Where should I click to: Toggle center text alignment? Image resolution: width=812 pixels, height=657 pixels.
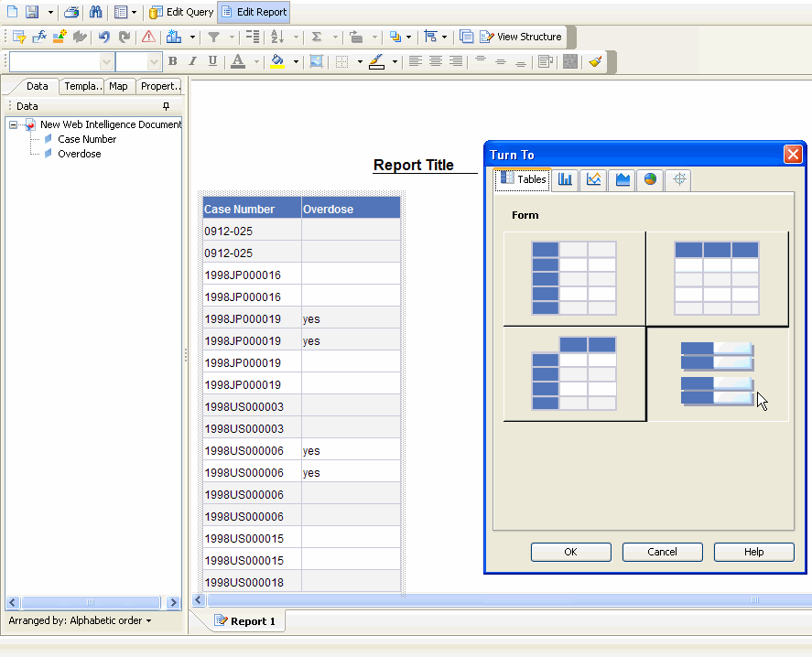[x=436, y=61]
